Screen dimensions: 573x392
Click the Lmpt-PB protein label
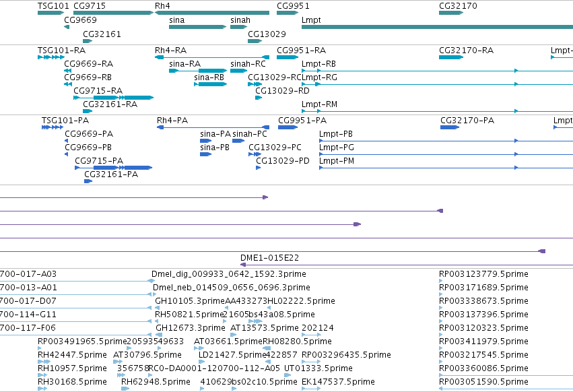tap(336, 134)
